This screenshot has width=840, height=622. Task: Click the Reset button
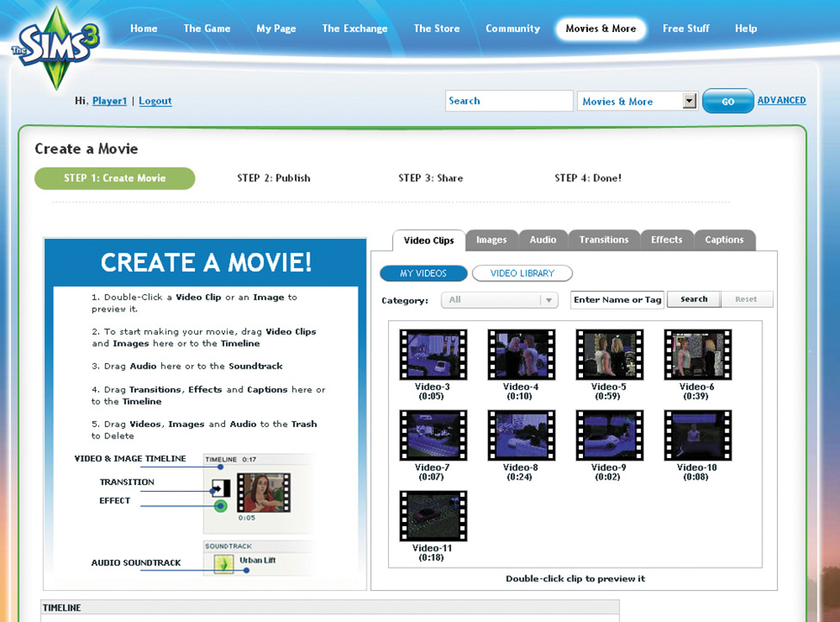point(746,299)
